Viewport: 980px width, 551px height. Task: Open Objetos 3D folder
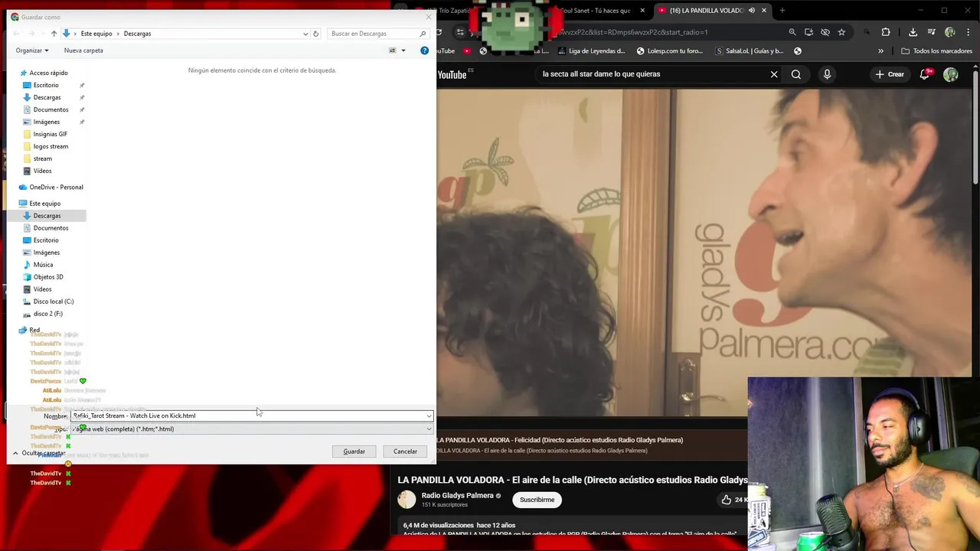pos(48,277)
